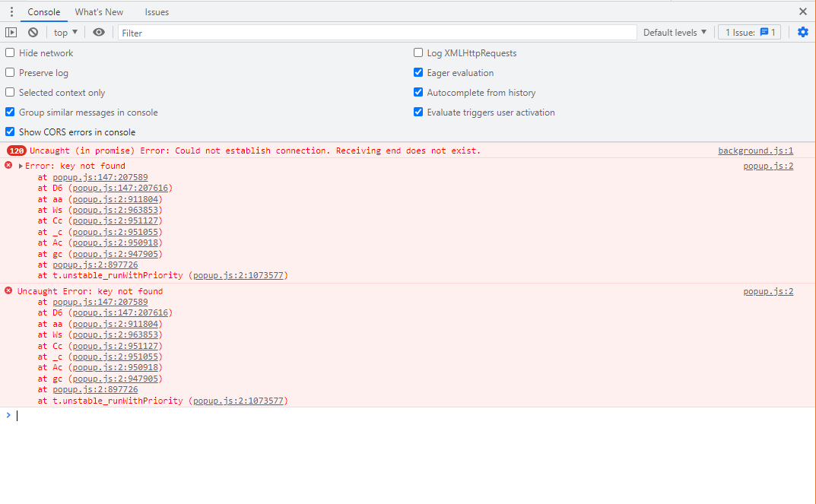Click the 120 repeat-count badge
The image size is (816, 504).
tap(16, 150)
